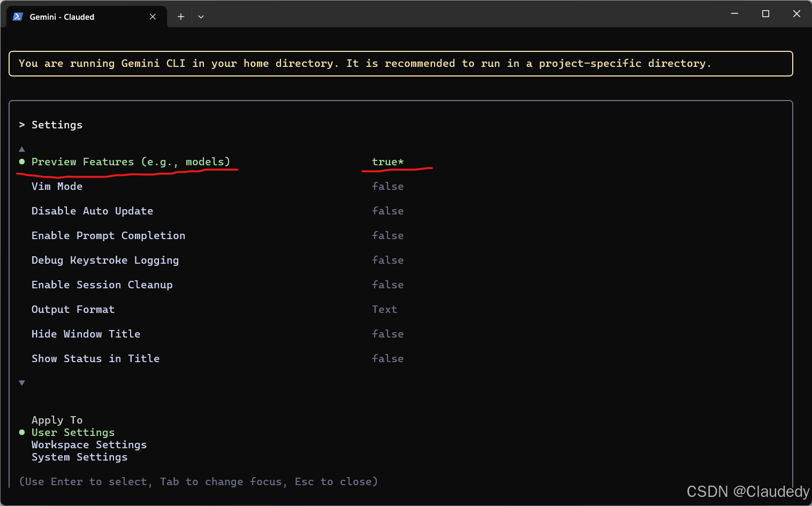Click the PowerShell icon on the Gemini tab

click(18, 17)
